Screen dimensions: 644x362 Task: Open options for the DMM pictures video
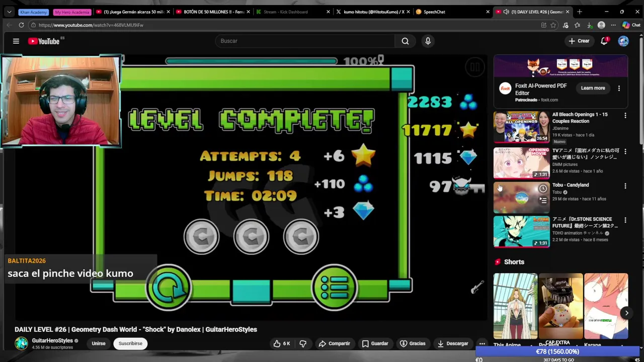(x=625, y=151)
